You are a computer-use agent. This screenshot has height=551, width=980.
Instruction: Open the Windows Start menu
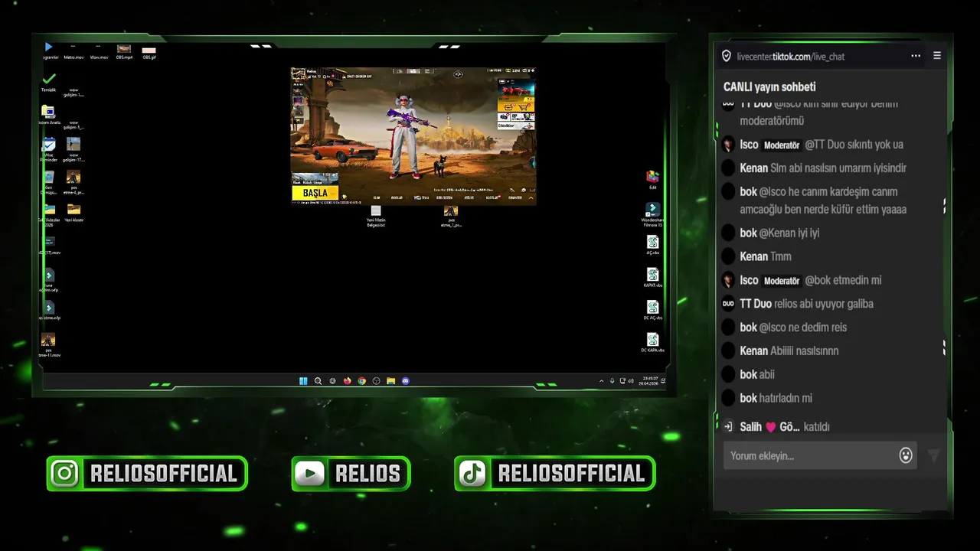[x=303, y=380]
